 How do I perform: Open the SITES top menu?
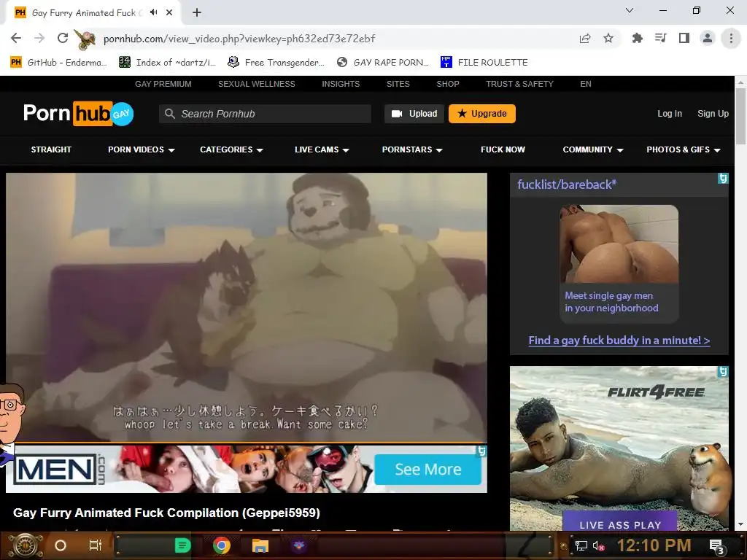[x=398, y=84]
